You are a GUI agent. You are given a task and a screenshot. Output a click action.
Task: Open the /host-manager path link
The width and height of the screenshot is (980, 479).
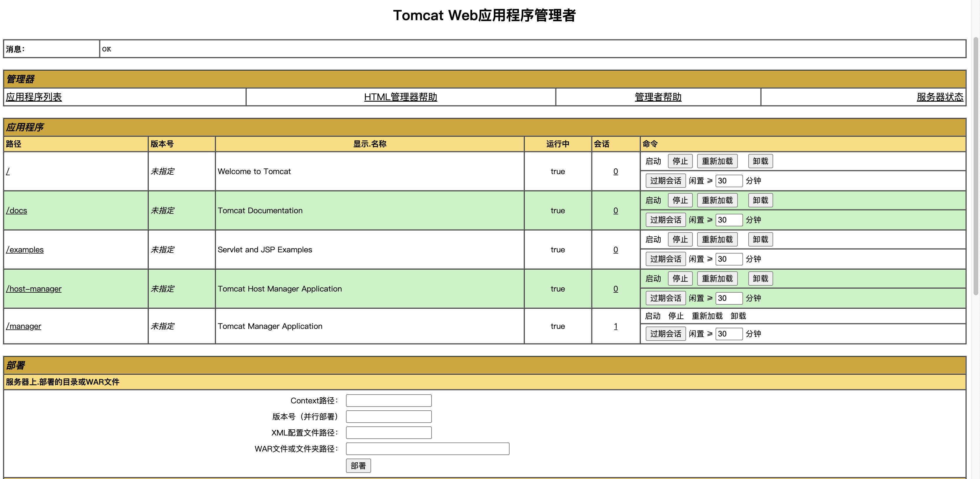coord(34,289)
